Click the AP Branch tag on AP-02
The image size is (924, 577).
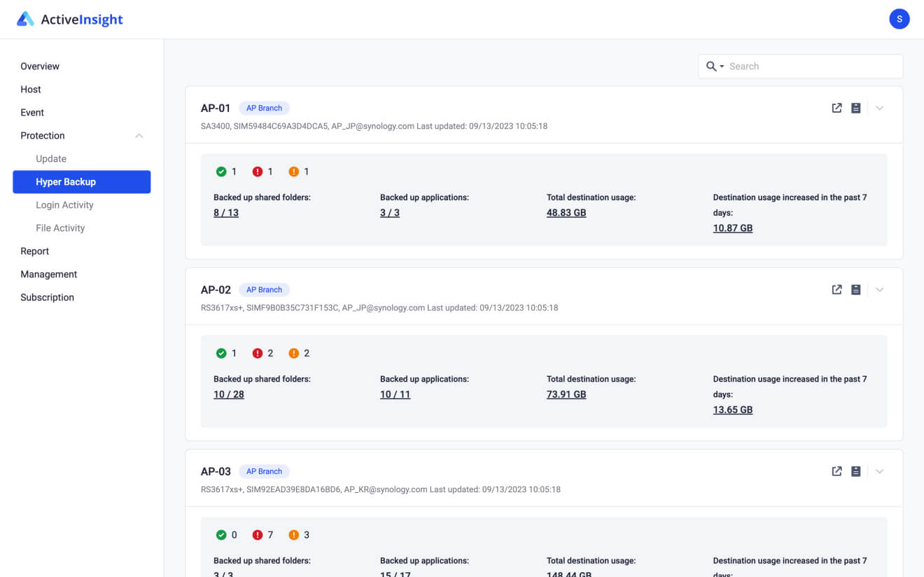[x=264, y=289]
